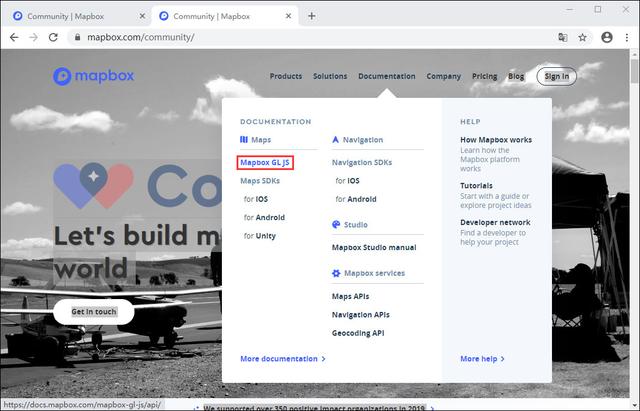Open the Chrome profile avatar
The image size is (640, 411).
(x=607, y=37)
